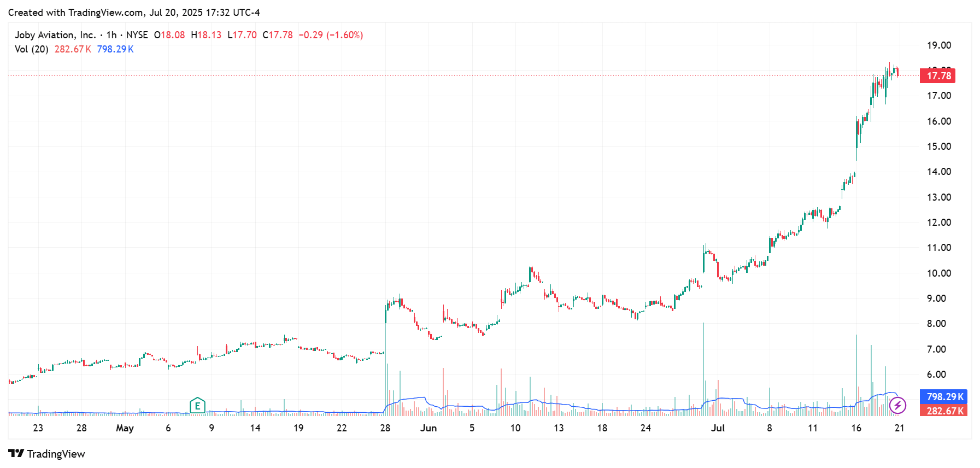Click the '13' date label on time axis
Viewport: 980px width, 468px height.
coord(559,428)
